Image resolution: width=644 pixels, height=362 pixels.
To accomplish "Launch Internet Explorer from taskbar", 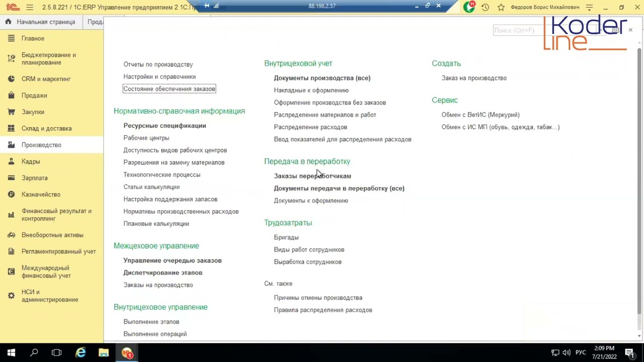I will tap(80, 353).
